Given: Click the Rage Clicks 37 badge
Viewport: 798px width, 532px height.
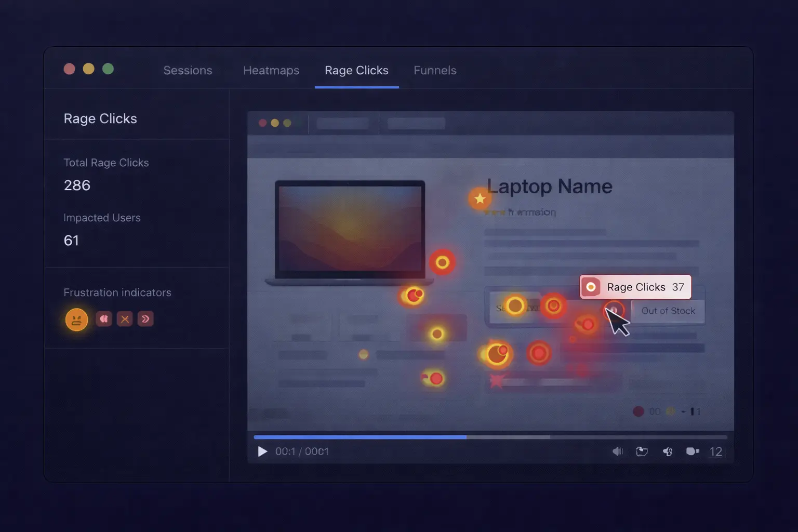Looking at the screenshot, I should (x=635, y=287).
